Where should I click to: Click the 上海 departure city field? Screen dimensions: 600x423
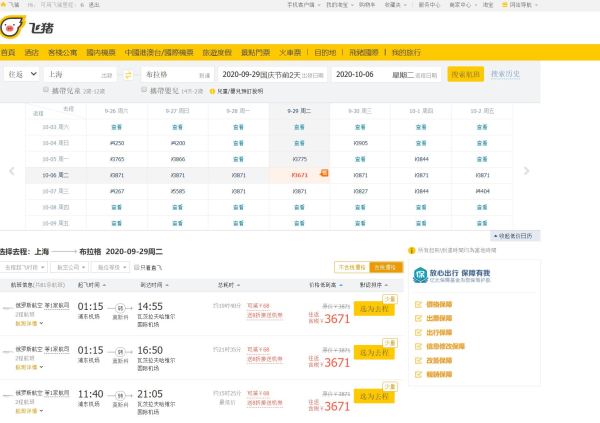pyautogui.click(x=80, y=74)
